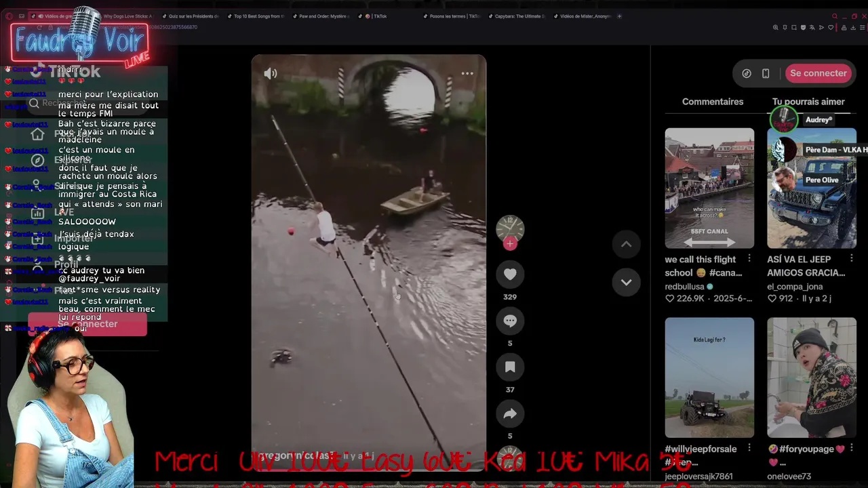Open options for 'we call this flight school' video
Image resolution: width=868 pixels, height=488 pixels.
tap(749, 258)
